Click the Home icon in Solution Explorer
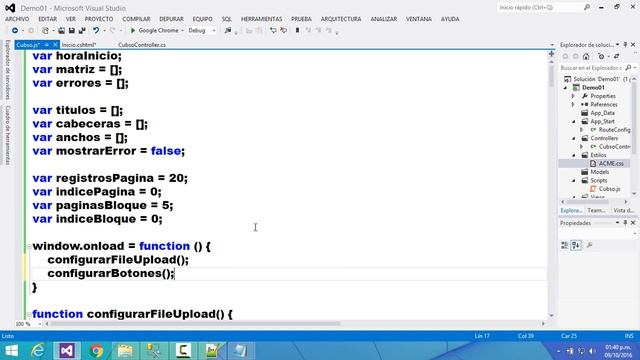 (x=586, y=56)
